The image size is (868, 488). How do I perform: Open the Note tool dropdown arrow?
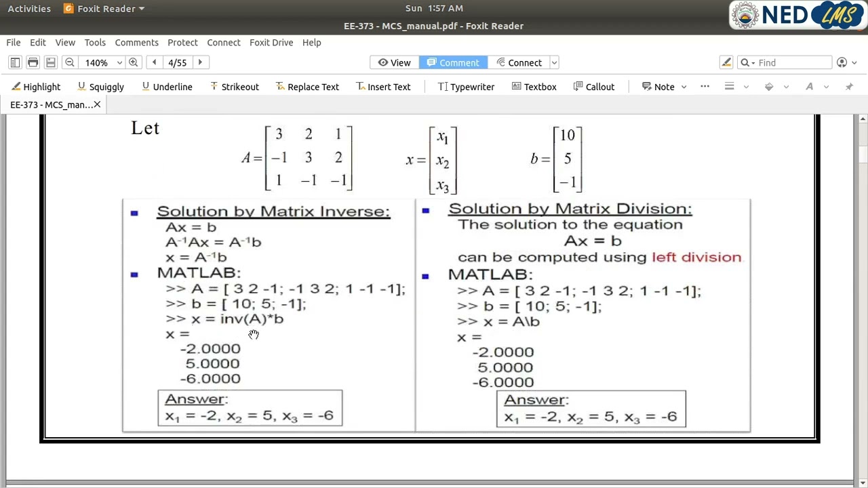(x=684, y=87)
